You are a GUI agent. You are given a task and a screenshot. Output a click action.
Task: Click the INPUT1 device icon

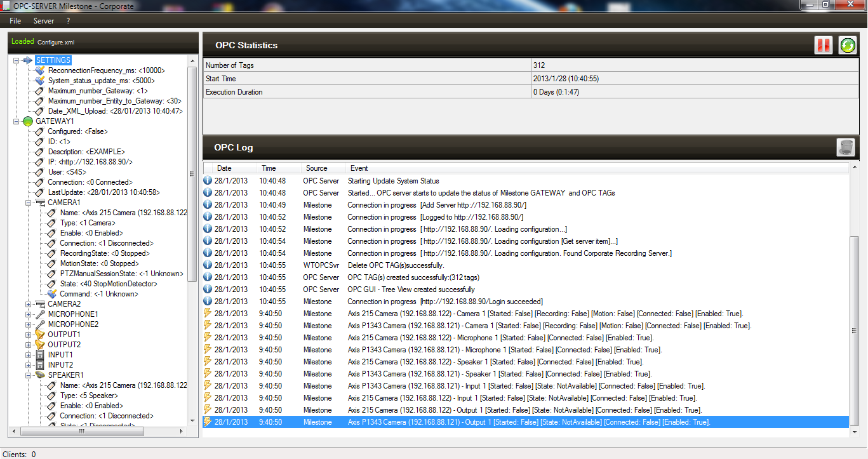pos(40,355)
